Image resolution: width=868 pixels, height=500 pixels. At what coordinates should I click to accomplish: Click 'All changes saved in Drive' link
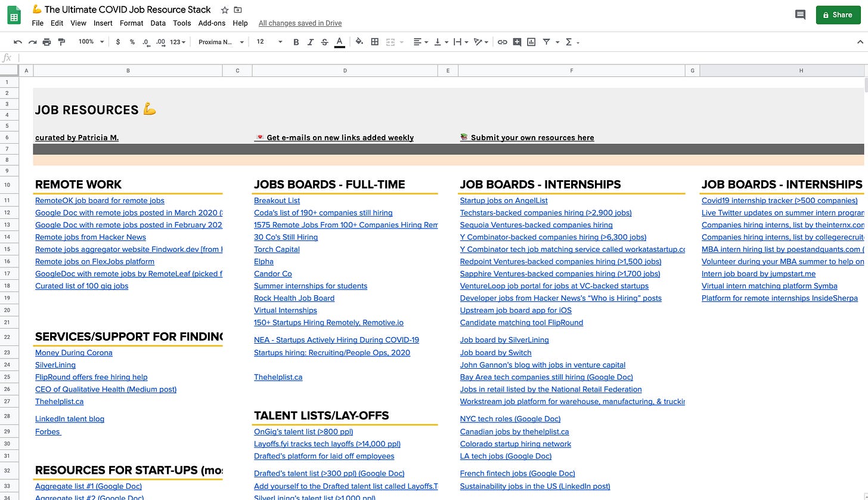click(x=300, y=23)
